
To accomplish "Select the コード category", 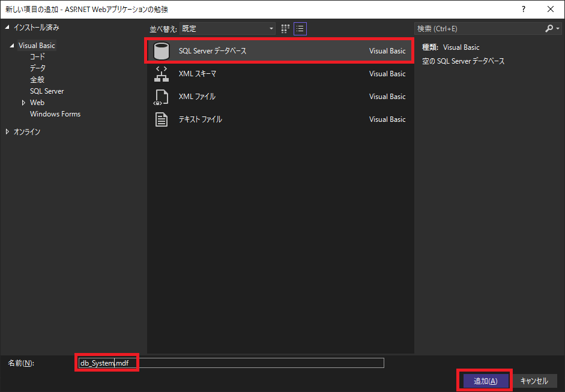I will 37,56.
